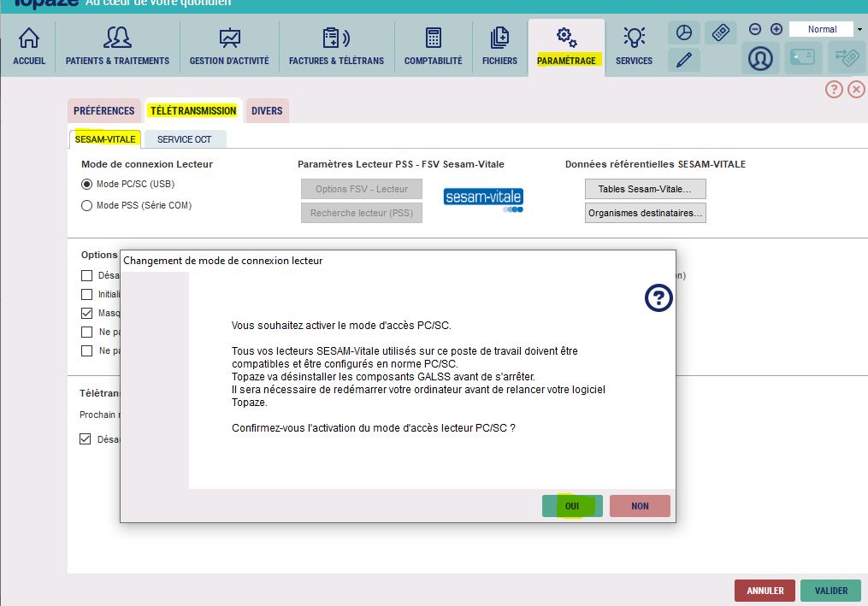Confirm with OUI button
Viewport: 868px width, 606px height.
(572, 506)
